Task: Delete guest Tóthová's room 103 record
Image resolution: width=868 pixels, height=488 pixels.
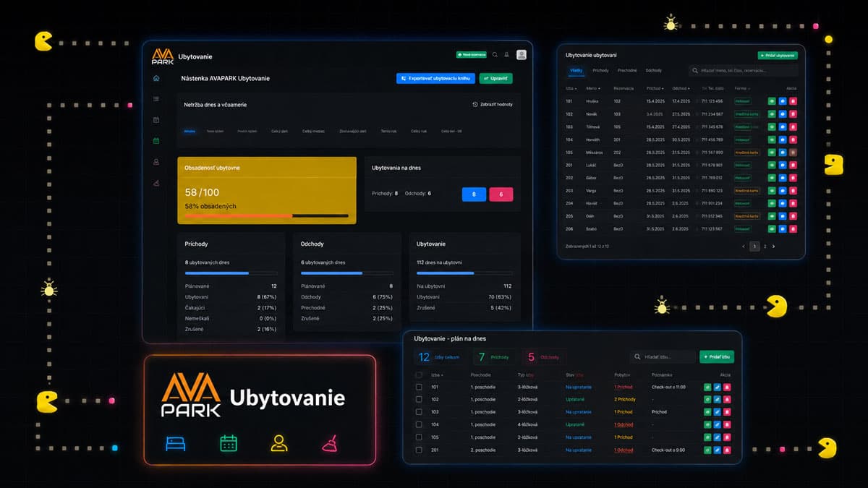Action: [x=792, y=127]
